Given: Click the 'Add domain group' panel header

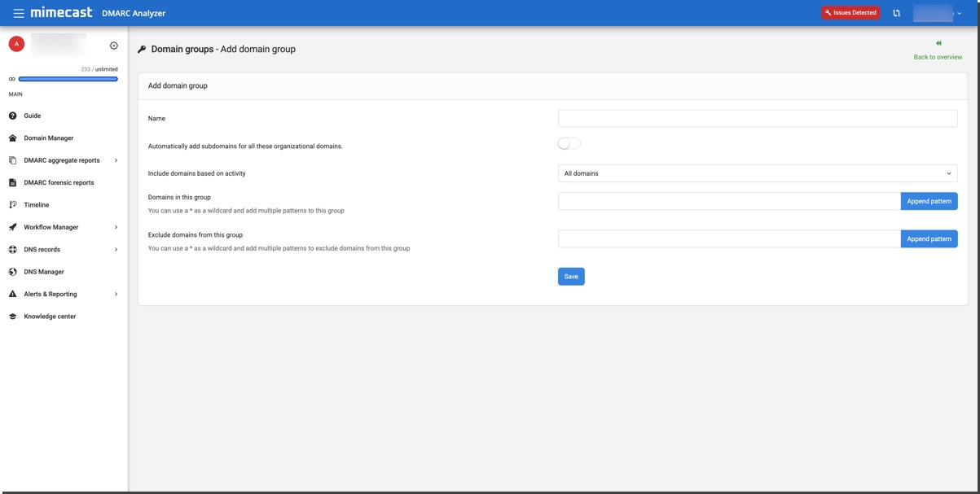Looking at the screenshot, I should [553, 85].
